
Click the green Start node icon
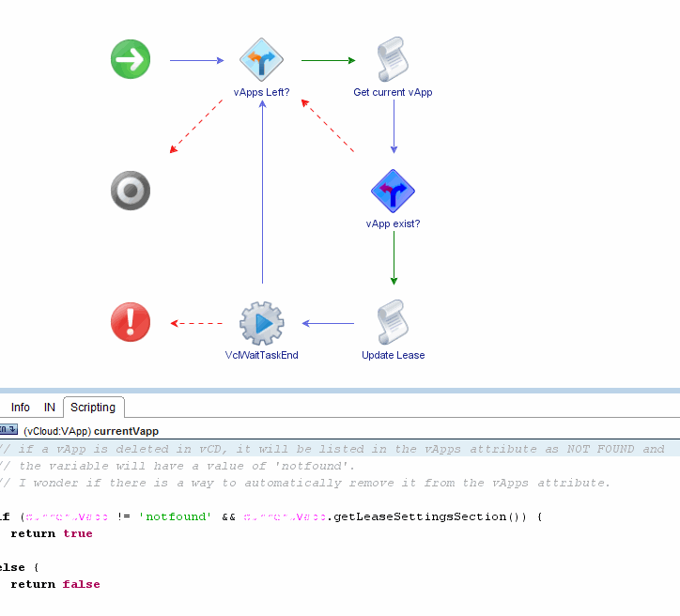point(130,60)
